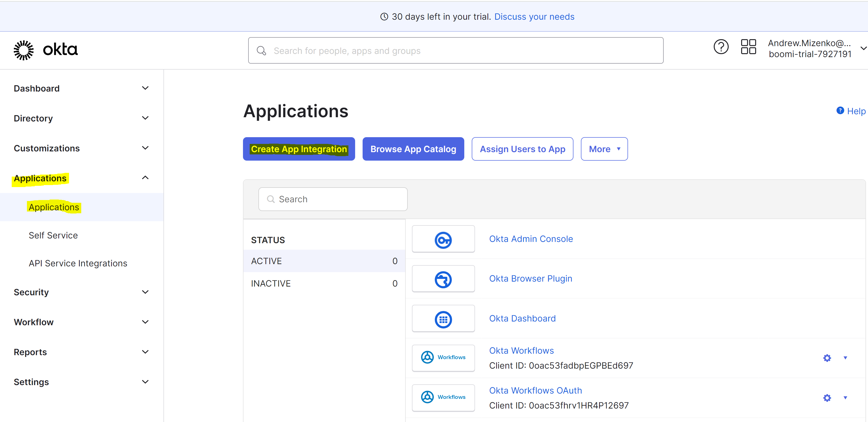Open the apps waffle grid icon
Image resolution: width=868 pixels, height=422 pixels.
tap(748, 47)
